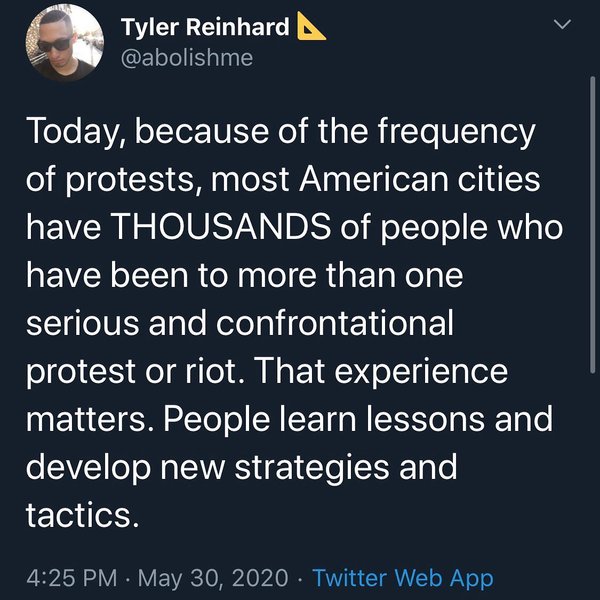The image size is (600, 600).
Task: Open the "Tyler Reinhard" display name link
Action: [x=205, y=28]
